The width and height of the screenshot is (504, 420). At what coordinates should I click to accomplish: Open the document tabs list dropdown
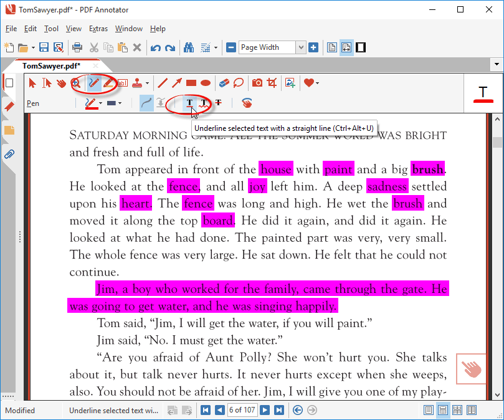497,64
